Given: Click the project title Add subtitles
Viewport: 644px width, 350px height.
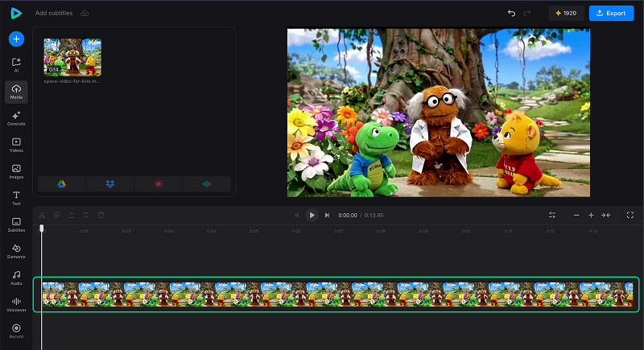Looking at the screenshot, I should coord(54,13).
